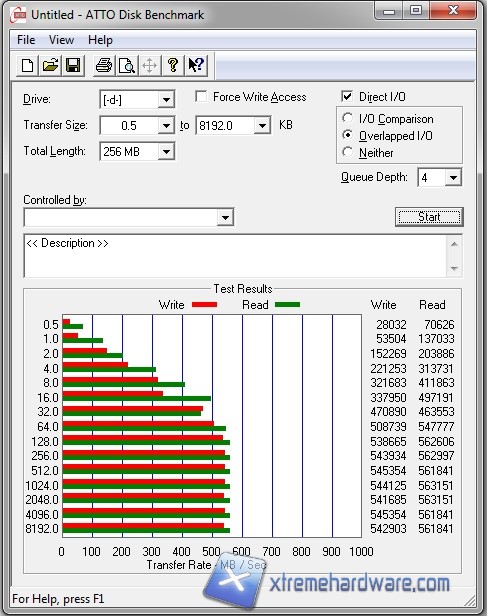Viewport: 487px width, 616px height.
Task: Click the question mark About icon
Action: pos(172,65)
